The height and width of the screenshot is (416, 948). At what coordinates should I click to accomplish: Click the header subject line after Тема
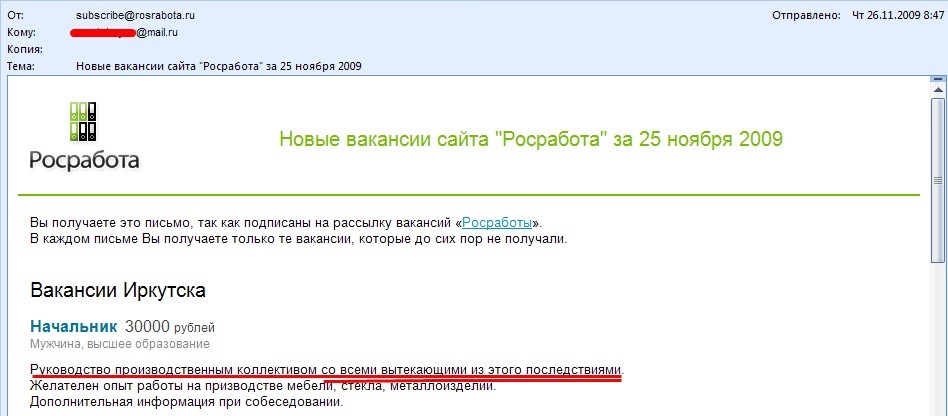click(219, 66)
